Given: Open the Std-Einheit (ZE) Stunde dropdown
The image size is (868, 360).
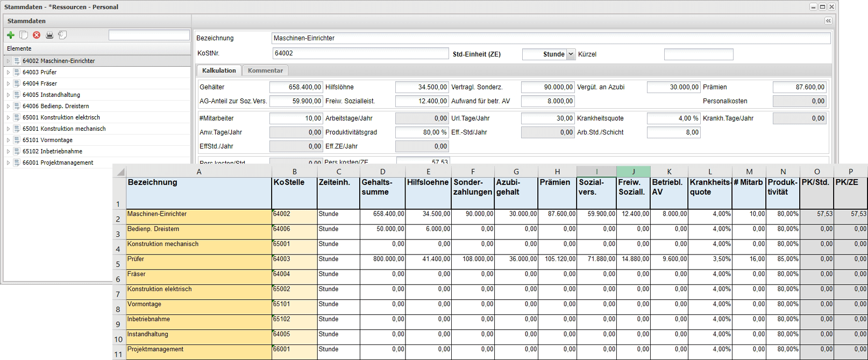Looking at the screenshot, I should tap(571, 54).
